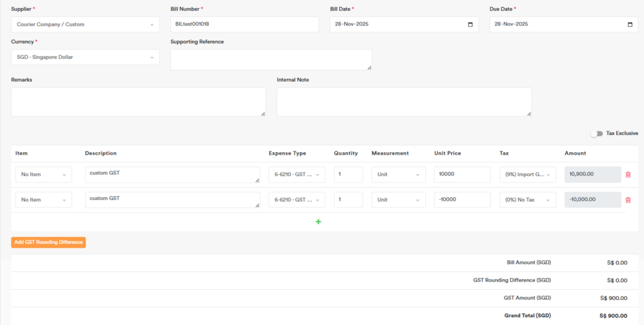
Task: Click Add GST Rounding Difference button
Action: [x=48, y=243]
